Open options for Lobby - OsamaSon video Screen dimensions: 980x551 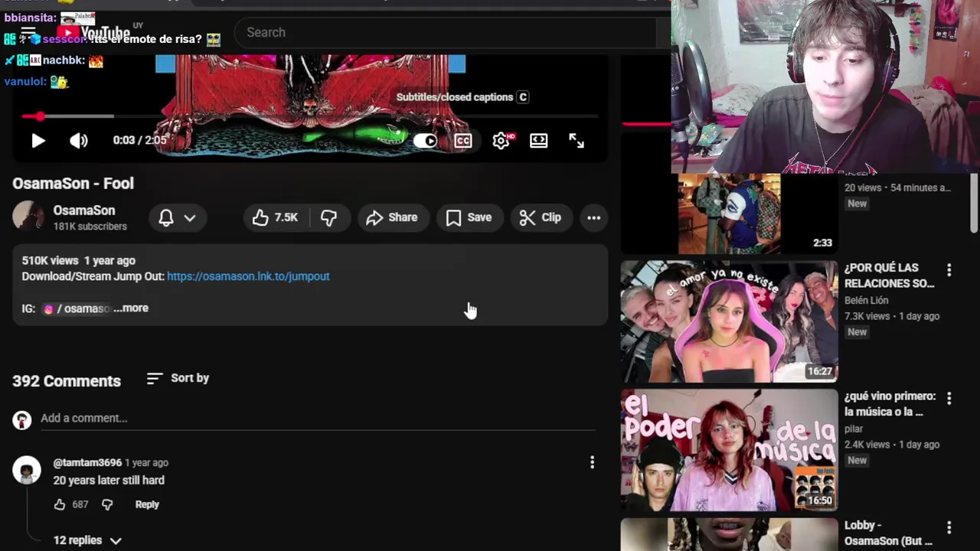(x=949, y=528)
